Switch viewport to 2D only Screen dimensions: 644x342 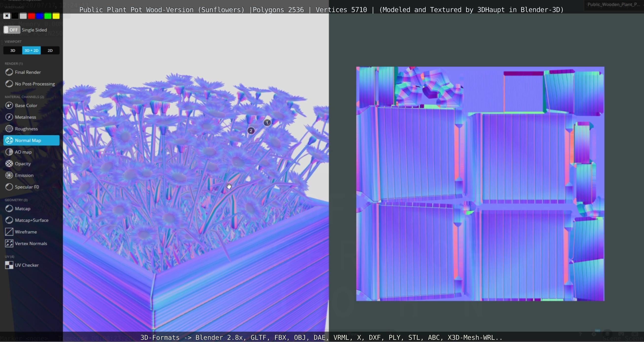coord(50,50)
